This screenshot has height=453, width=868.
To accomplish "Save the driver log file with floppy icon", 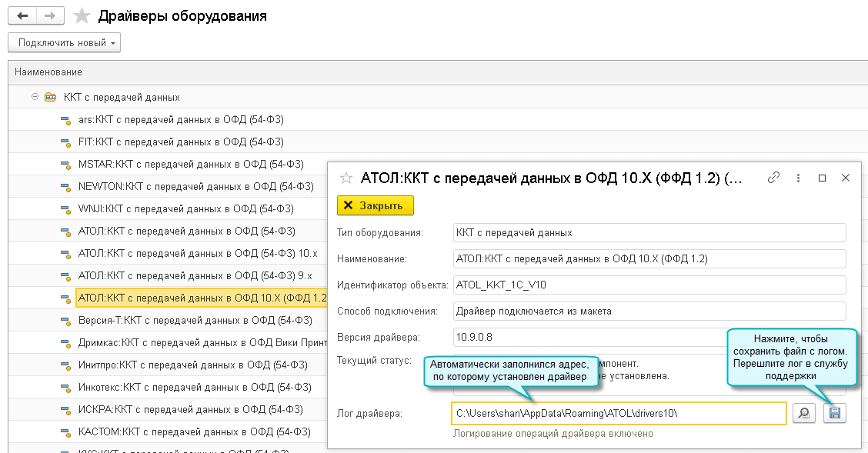I will 834,414.
